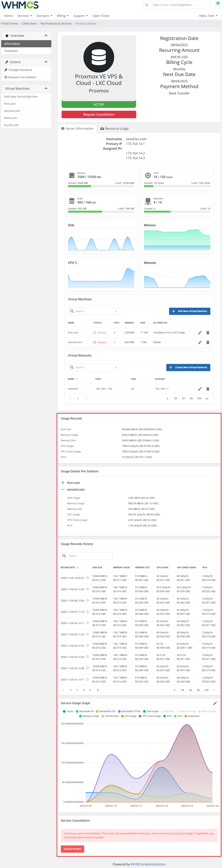222x868 pixels.
Task: Open the Billing dropdown menu
Action: click(x=63, y=16)
